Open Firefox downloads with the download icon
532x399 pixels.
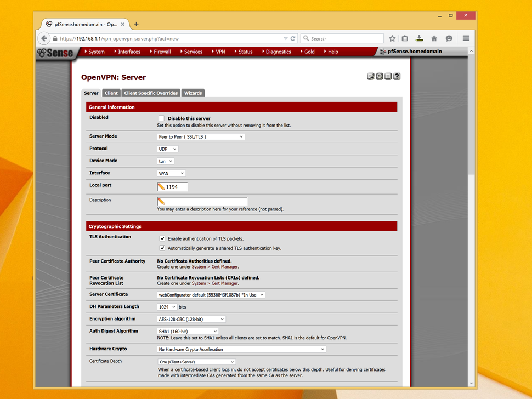(x=419, y=38)
